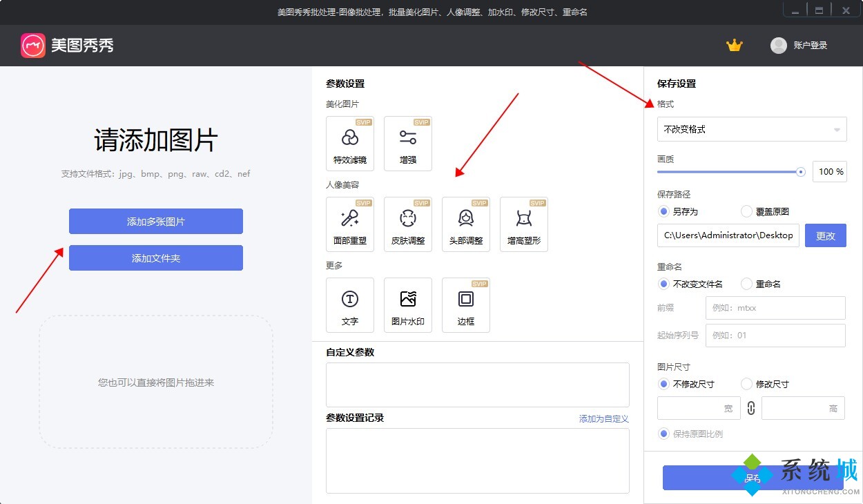863x504 pixels.
Task: Open the 文字 text tool
Action: click(x=350, y=305)
